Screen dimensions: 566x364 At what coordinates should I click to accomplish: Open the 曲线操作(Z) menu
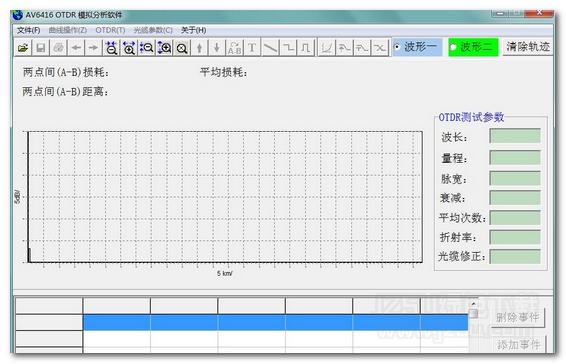click(68, 30)
